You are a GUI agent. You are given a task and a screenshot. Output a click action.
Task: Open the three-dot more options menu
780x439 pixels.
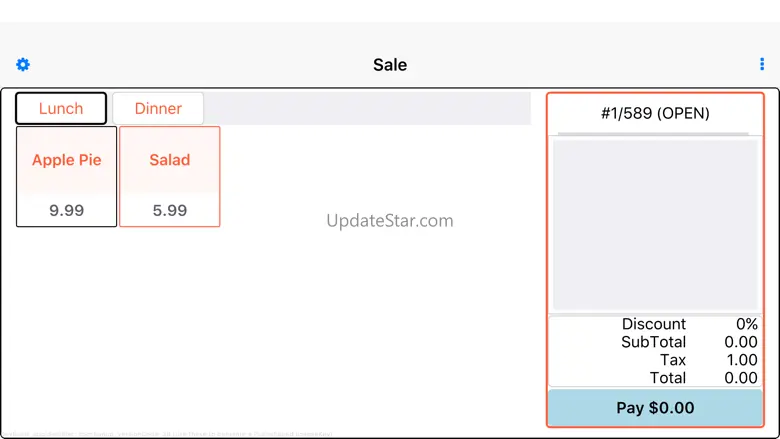[x=762, y=65]
